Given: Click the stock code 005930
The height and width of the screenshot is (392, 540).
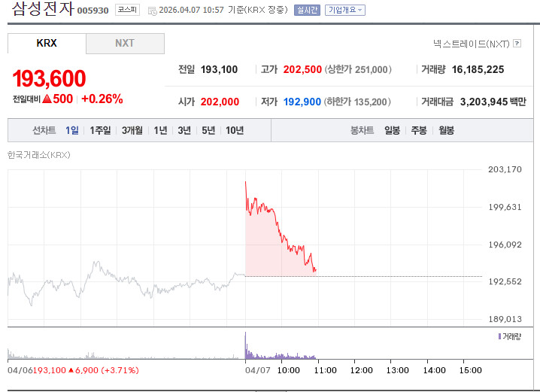Looking at the screenshot, I should 93,11.
